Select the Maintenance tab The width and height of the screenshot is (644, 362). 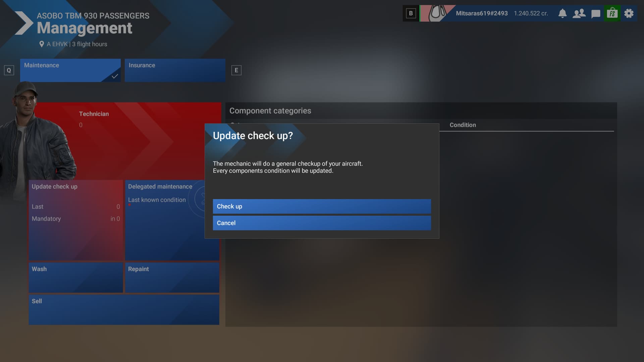pyautogui.click(x=70, y=70)
